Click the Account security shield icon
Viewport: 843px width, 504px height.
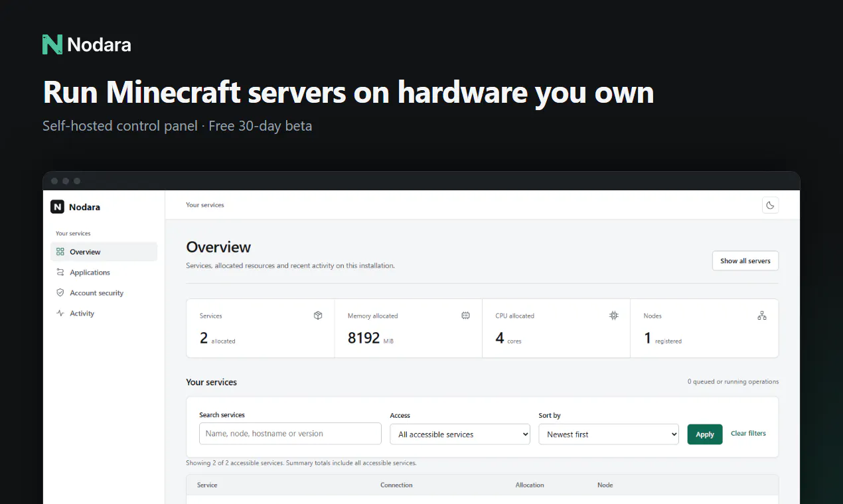pos(60,293)
